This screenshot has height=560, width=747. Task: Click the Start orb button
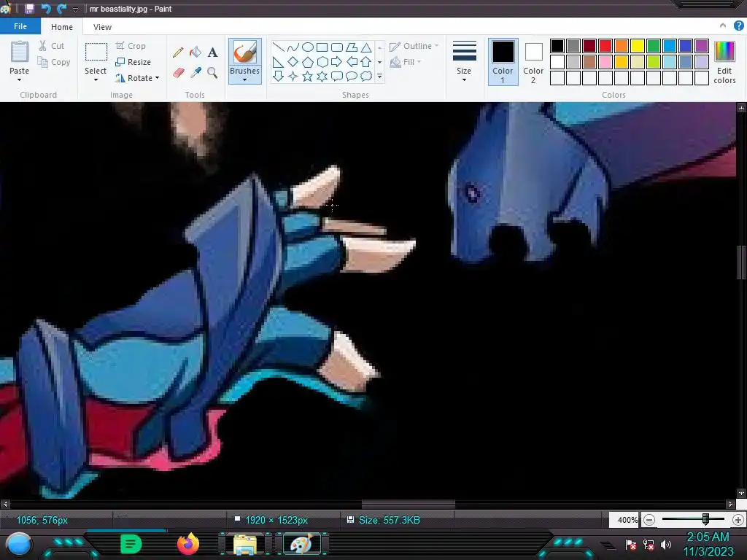[19, 544]
